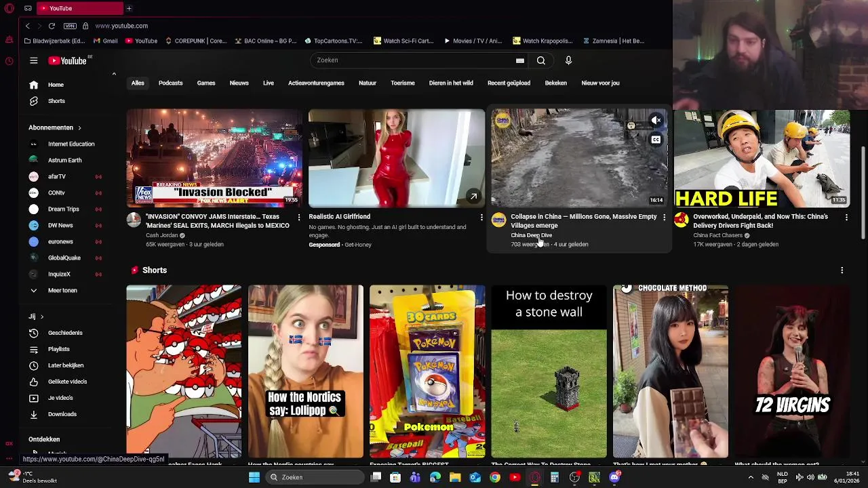Show hidden system tray icons chevron
Image resolution: width=868 pixels, height=488 pixels.
pyautogui.click(x=751, y=477)
